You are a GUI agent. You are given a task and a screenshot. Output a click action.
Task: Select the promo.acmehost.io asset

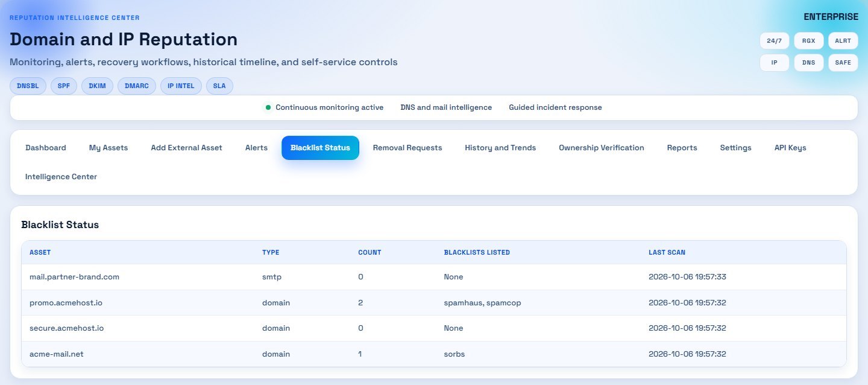[x=66, y=303]
